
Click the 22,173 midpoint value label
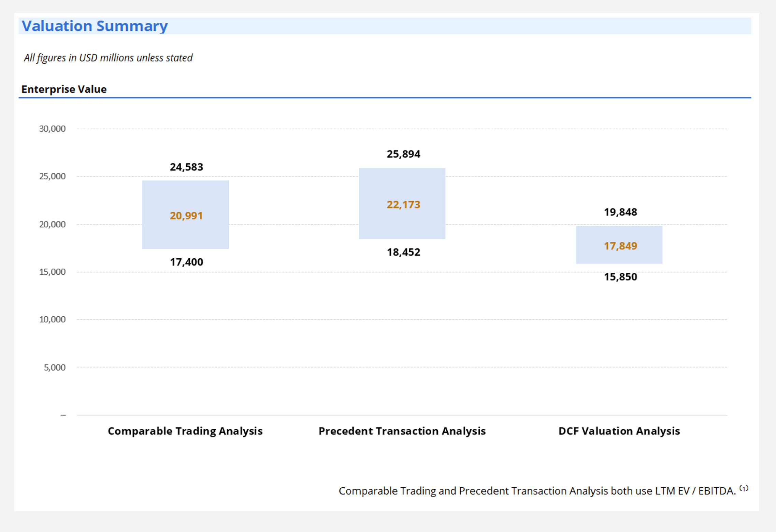point(403,204)
